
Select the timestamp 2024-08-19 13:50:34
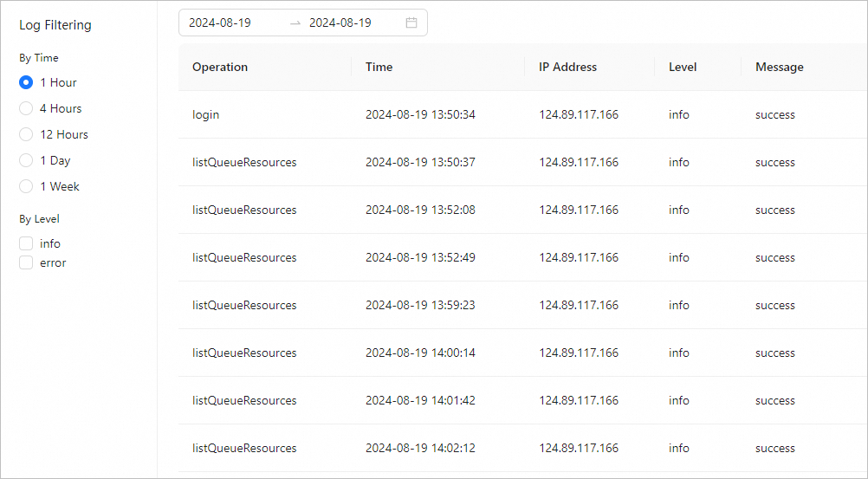point(420,114)
